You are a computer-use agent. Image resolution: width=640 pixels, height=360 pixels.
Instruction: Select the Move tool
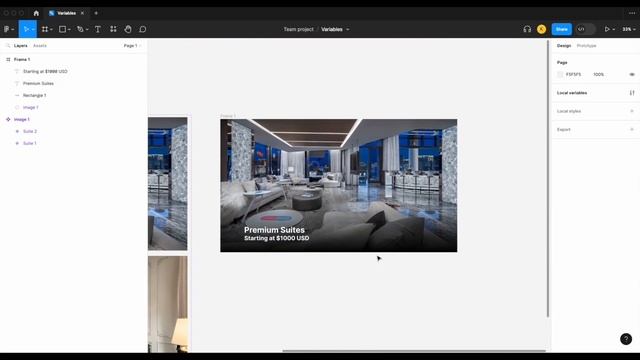pos(26,29)
